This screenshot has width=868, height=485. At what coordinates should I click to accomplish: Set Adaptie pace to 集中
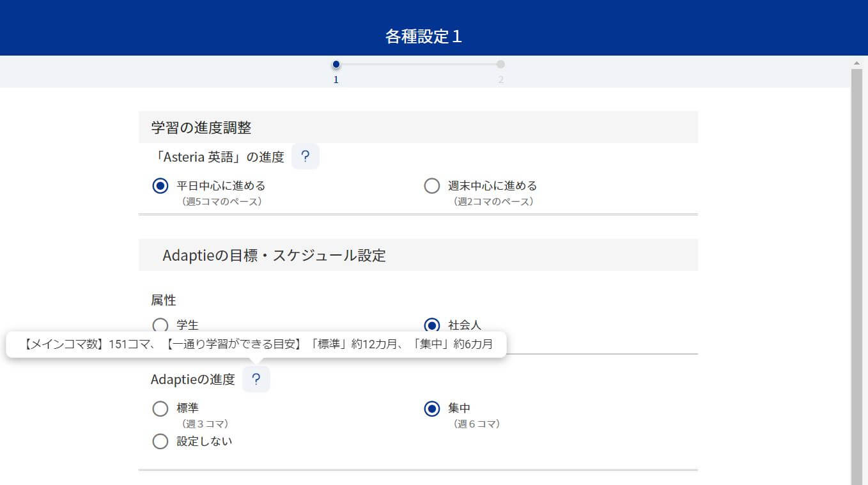432,408
